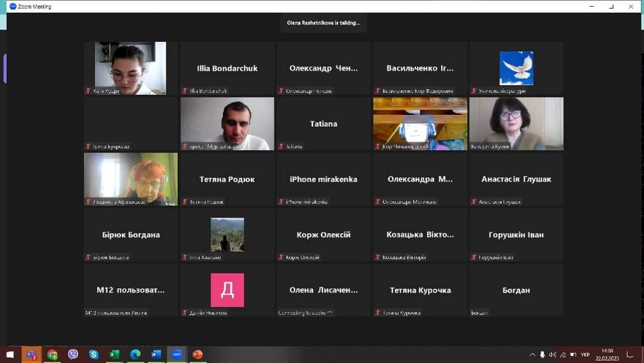Open Excel from the taskbar
The height and width of the screenshot is (363, 644).
[114, 355]
